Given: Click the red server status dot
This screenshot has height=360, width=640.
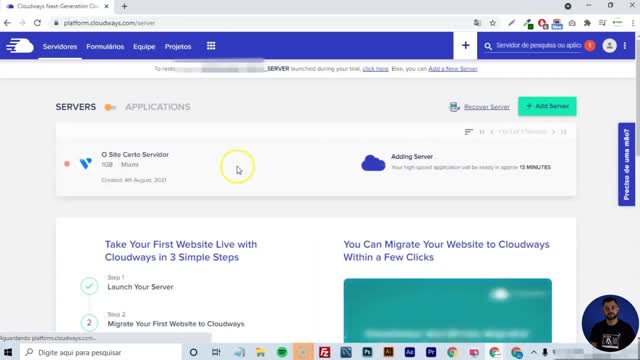Looking at the screenshot, I should click(67, 164).
